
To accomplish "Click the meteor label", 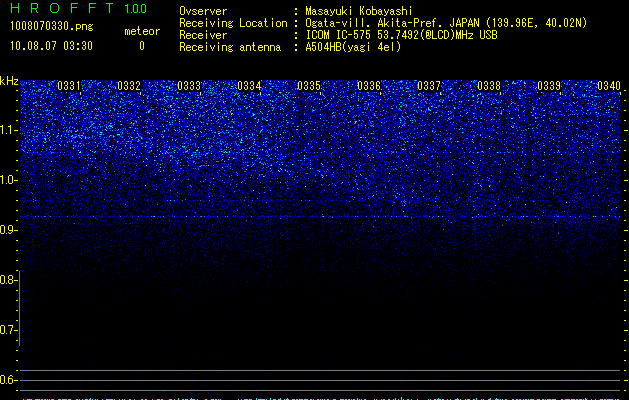I will [x=142, y=31].
